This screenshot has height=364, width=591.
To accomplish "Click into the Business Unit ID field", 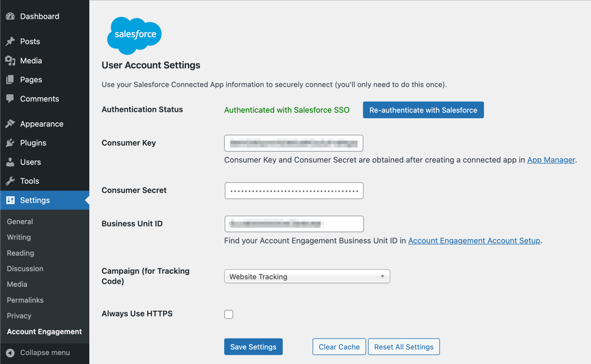I will 294,224.
